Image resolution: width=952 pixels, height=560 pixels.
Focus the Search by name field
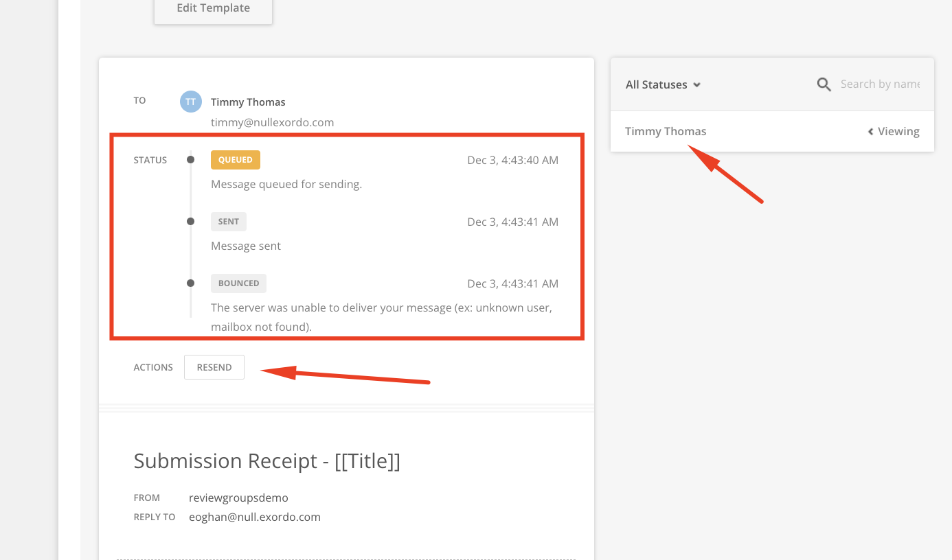click(x=880, y=84)
